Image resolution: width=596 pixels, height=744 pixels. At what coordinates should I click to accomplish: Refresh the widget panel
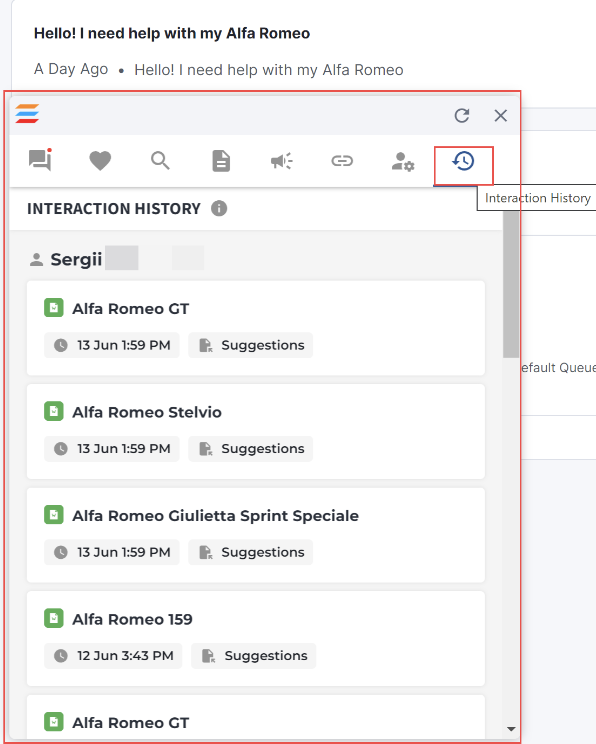tap(462, 115)
